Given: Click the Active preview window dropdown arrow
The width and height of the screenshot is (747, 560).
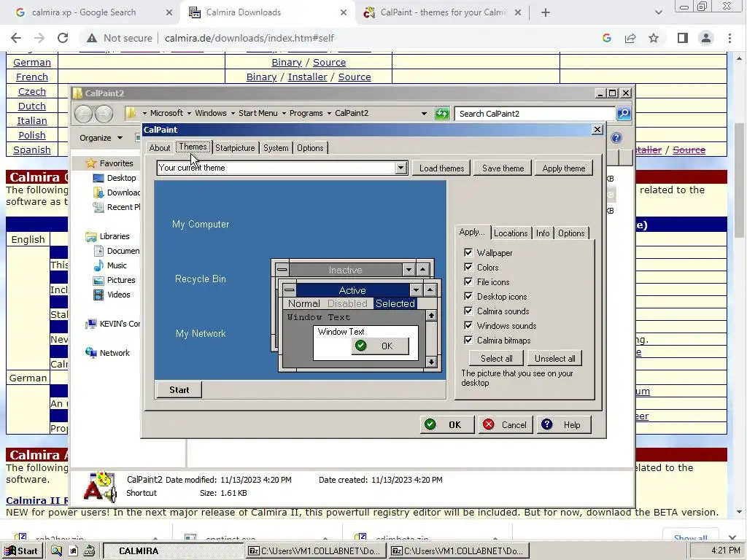Looking at the screenshot, I should (x=417, y=290).
